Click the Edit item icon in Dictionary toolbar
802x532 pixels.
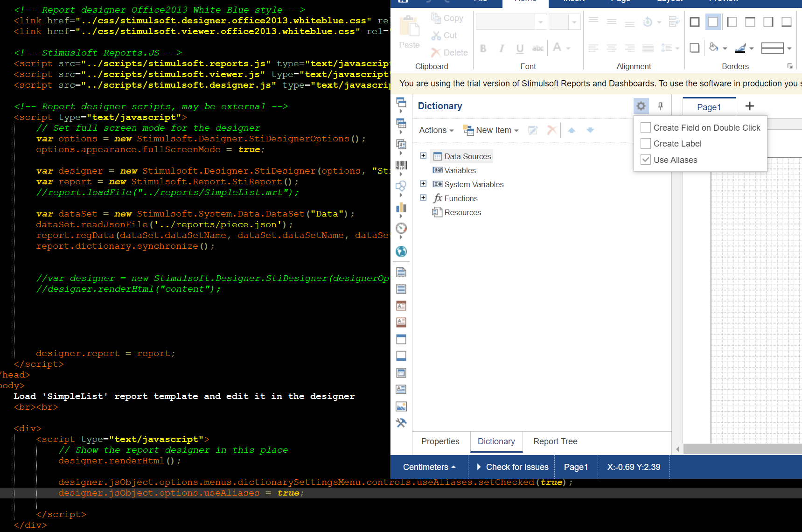[533, 130]
